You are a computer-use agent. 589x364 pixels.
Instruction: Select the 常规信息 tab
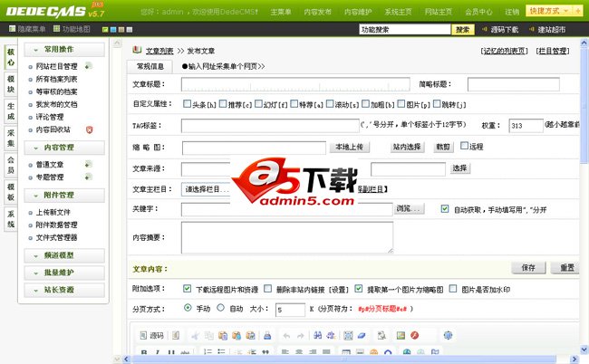pyautogui.click(x=150, y=66)
